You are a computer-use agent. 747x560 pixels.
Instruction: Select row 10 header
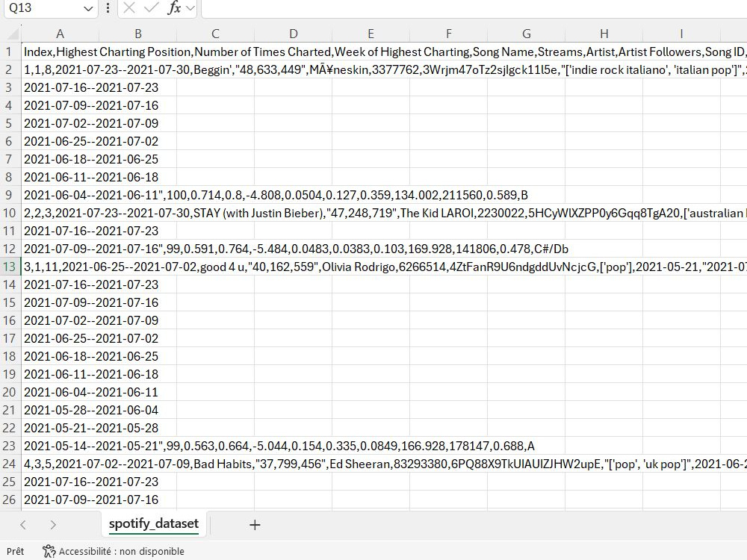tap(10, 214)
